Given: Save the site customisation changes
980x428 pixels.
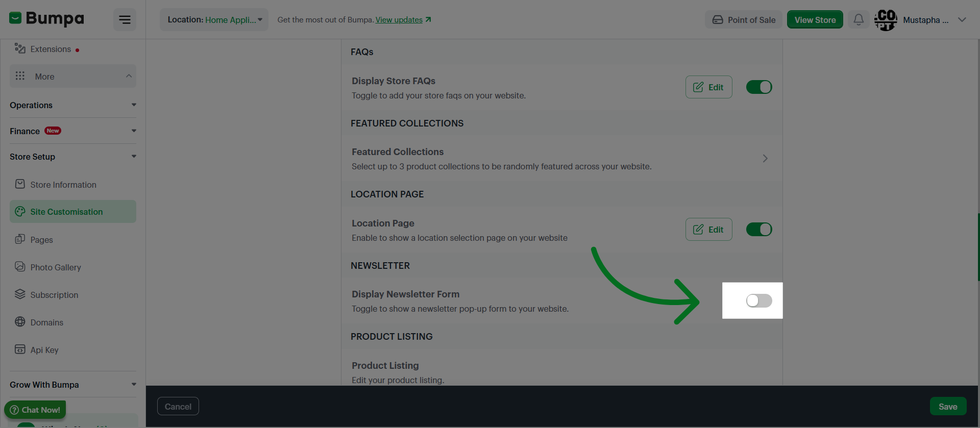Looking at the screenshot, I should tap(948, 407).
